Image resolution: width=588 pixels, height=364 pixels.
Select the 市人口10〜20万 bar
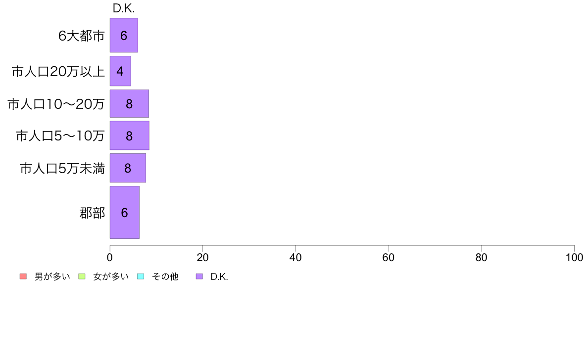coord(129,103)
